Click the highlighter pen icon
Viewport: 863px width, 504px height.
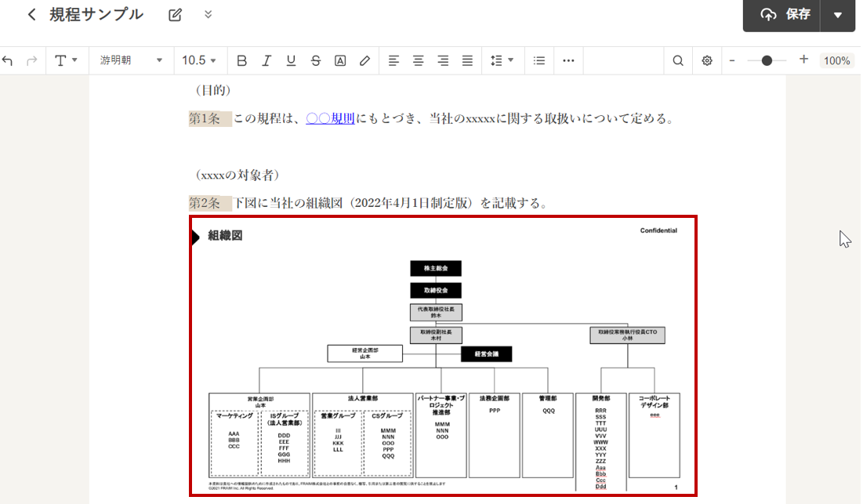364,60
